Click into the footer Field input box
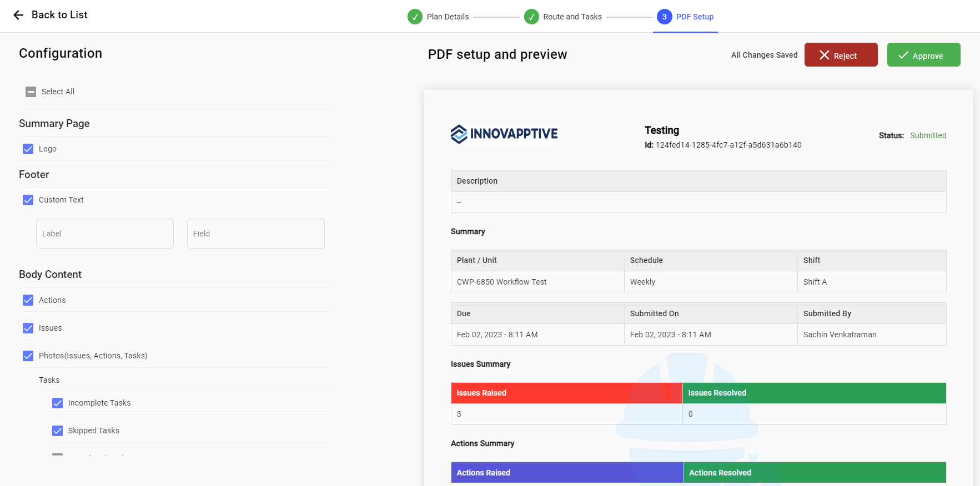The width and height of the screenshot is (980, 486). click(256, 234)
